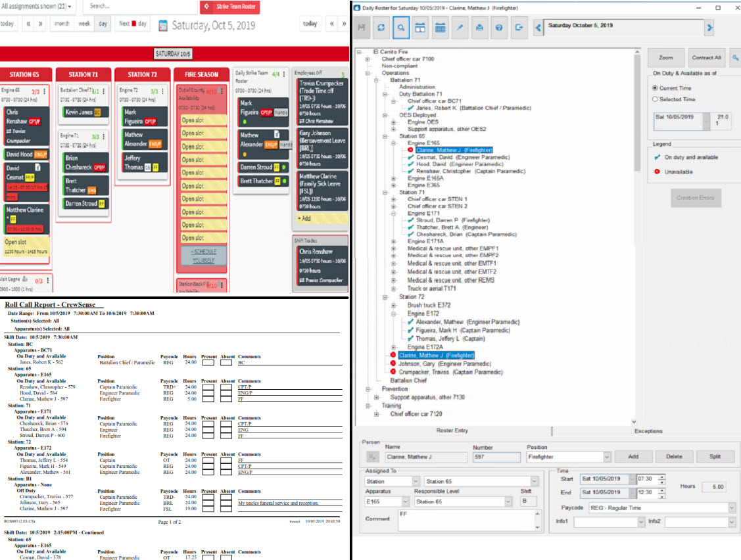Click the Contract All button

click(x=707, y=58)
